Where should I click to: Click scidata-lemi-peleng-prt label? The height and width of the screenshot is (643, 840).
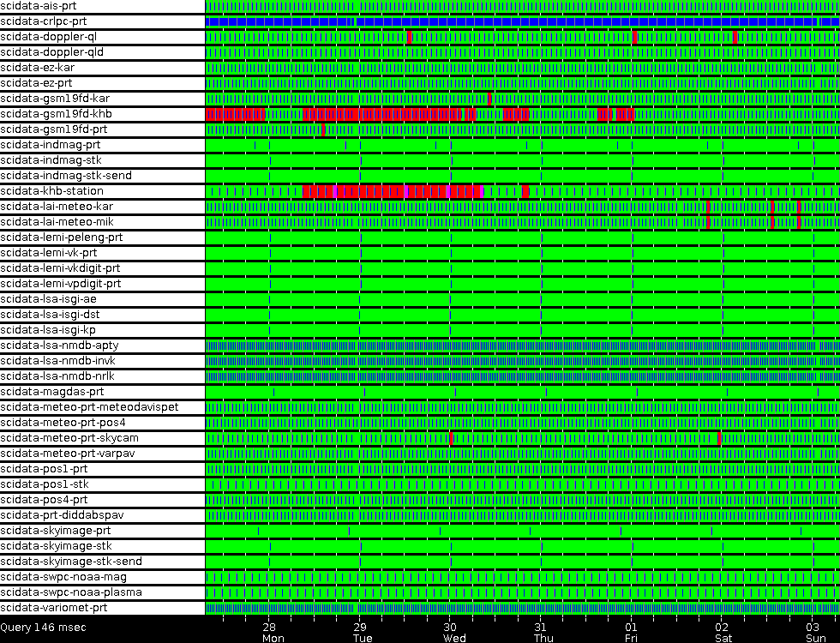62,237
